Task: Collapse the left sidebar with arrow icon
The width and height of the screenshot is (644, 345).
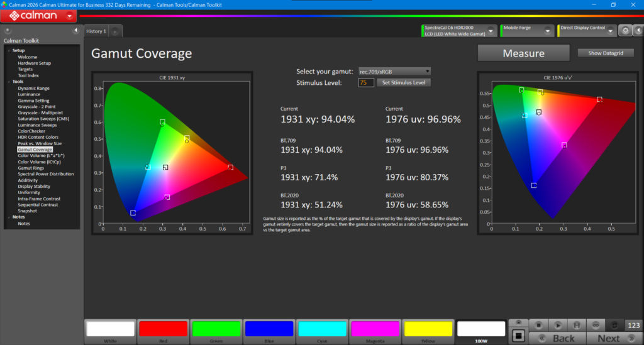Action: (x=75, y=30)
